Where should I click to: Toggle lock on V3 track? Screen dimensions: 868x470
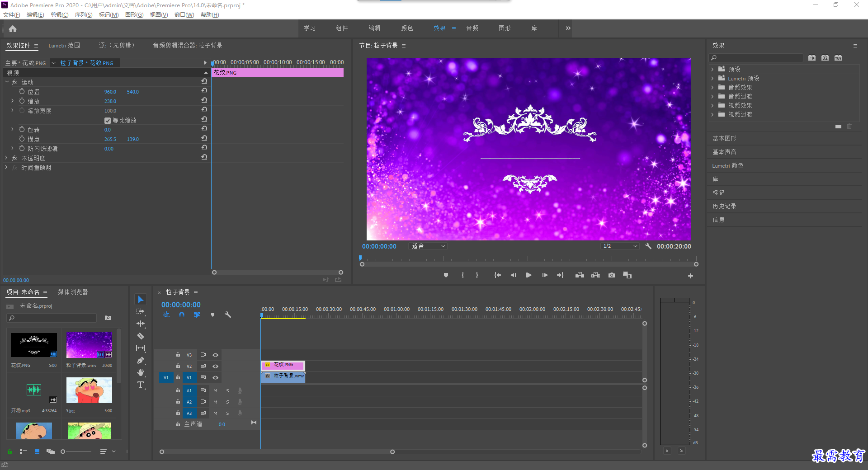point(178,355)
